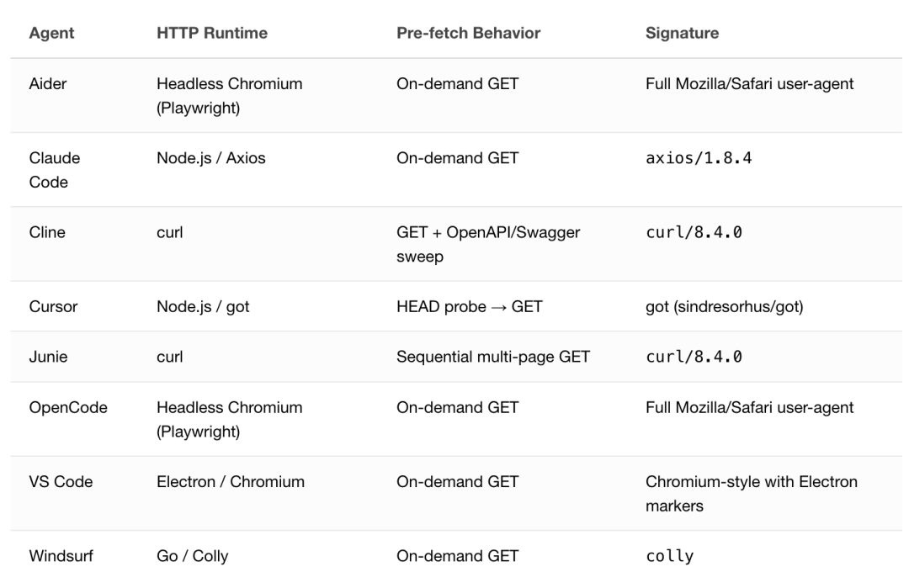Click the colly signature code text
Image resolution: width=909 pixels, height=588 pixels.
[x=670, y=556]
